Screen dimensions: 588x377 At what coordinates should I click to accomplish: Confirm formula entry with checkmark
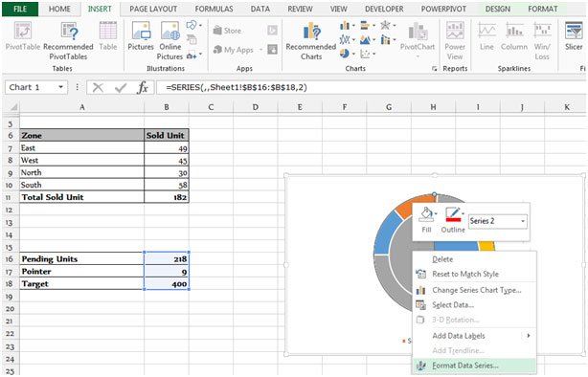pyautogui.click(x=121, y=88)
